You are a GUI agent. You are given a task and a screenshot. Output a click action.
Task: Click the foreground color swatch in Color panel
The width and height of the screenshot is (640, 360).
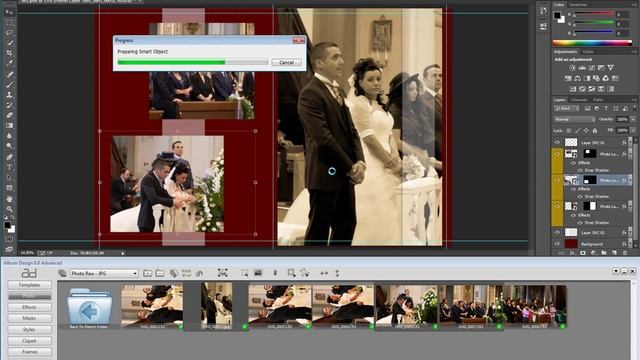557,15
